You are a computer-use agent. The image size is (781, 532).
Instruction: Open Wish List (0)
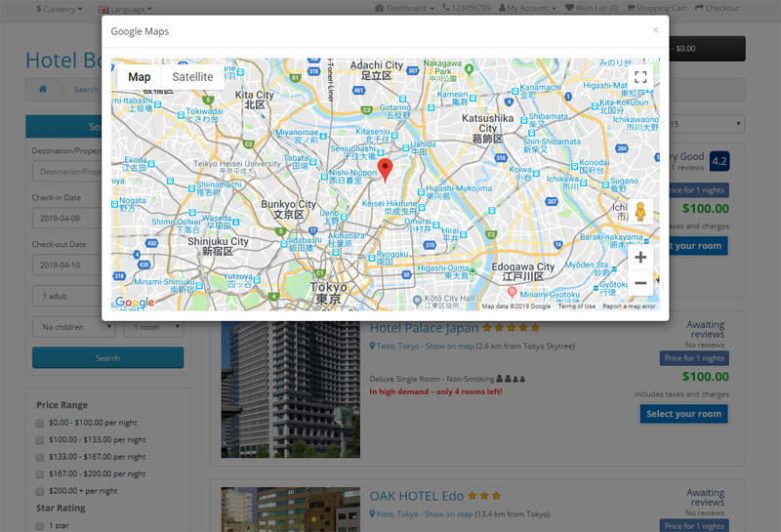[592, 8]
